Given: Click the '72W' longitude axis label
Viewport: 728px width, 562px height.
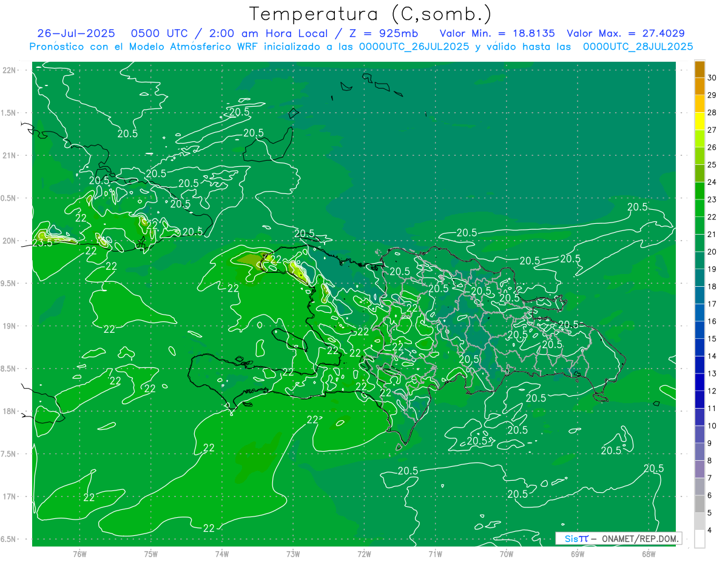Looking at the screenshot, I should tap(364, 554).
